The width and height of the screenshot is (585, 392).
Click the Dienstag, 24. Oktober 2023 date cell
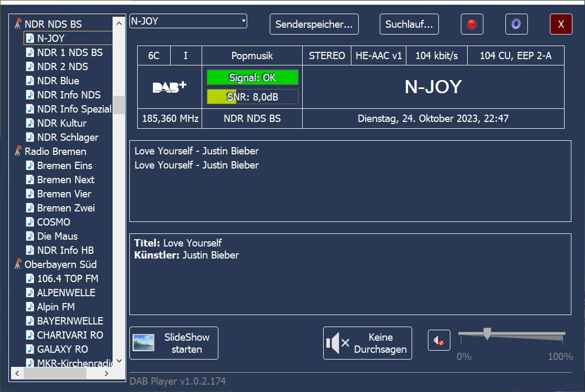click(433, 119)
